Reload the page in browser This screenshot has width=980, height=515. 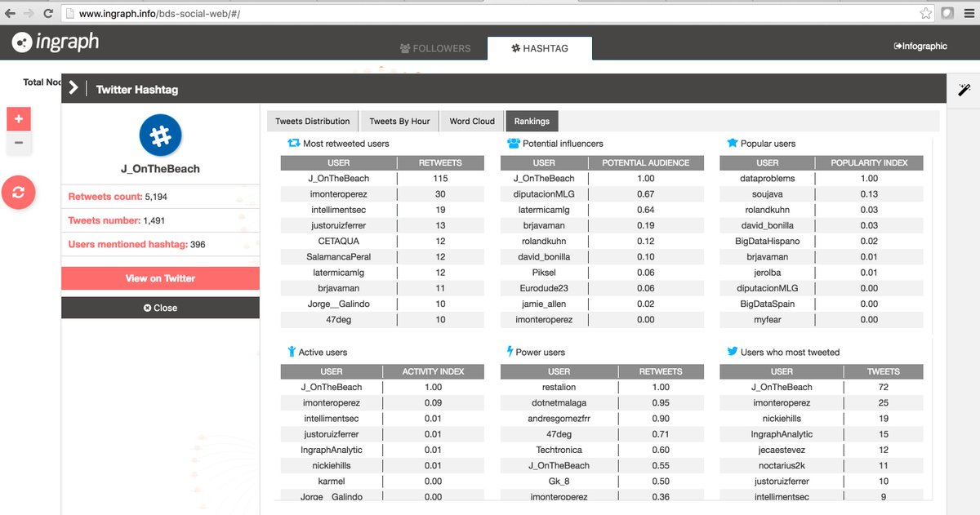tap(48, 14)
